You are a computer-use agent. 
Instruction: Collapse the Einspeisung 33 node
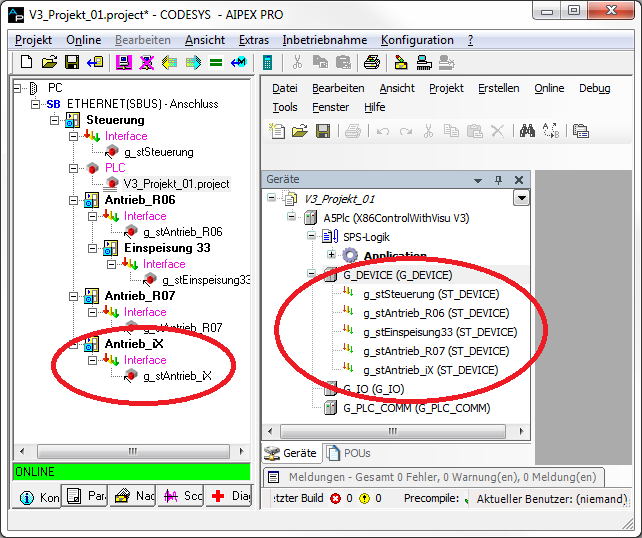[93, 248]
